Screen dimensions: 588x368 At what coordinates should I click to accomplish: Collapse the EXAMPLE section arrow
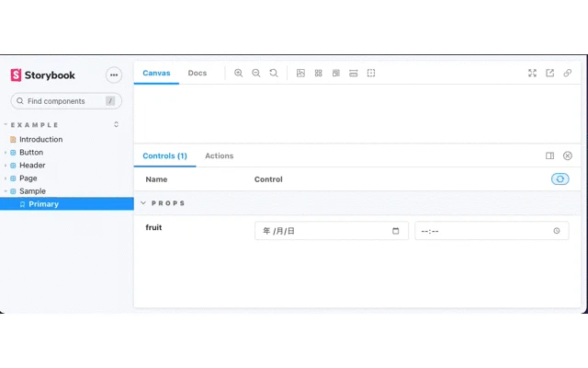click(x=6, y=125)
